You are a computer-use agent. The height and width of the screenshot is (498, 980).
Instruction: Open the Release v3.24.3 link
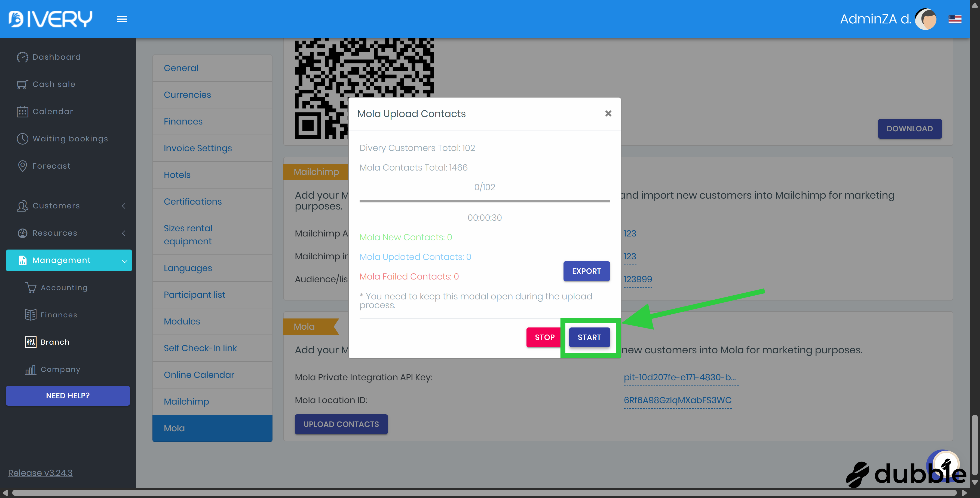(40, 472)
